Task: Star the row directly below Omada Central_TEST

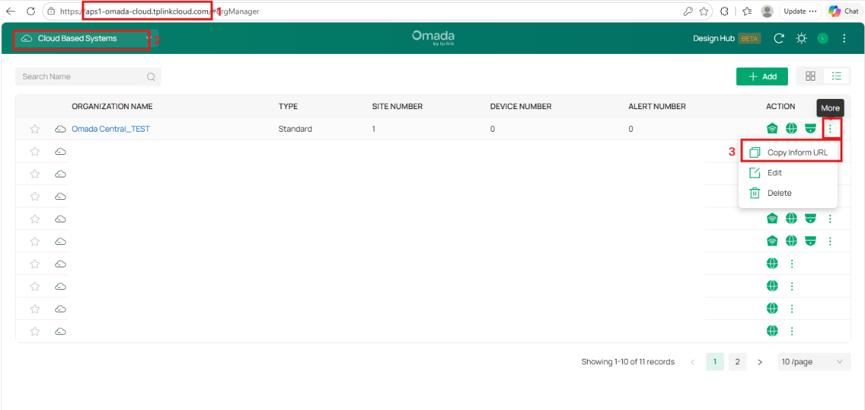Action: click(x=35, y=151)
